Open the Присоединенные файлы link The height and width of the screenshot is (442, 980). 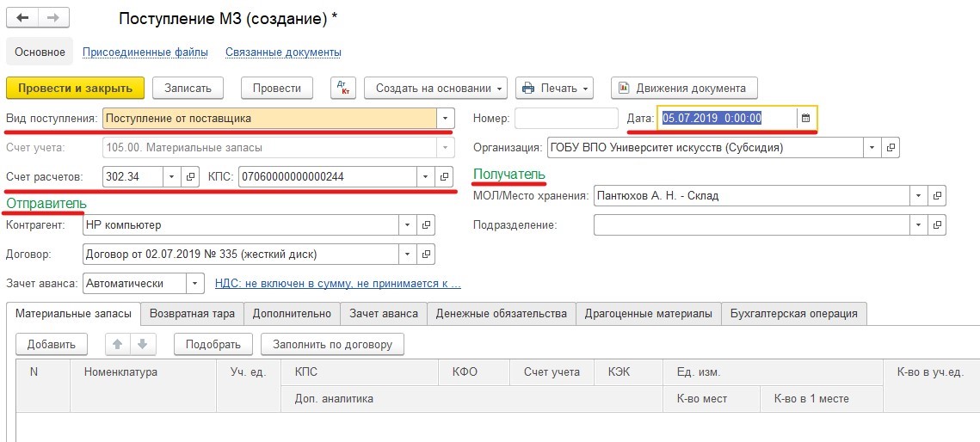coord(145,52)
